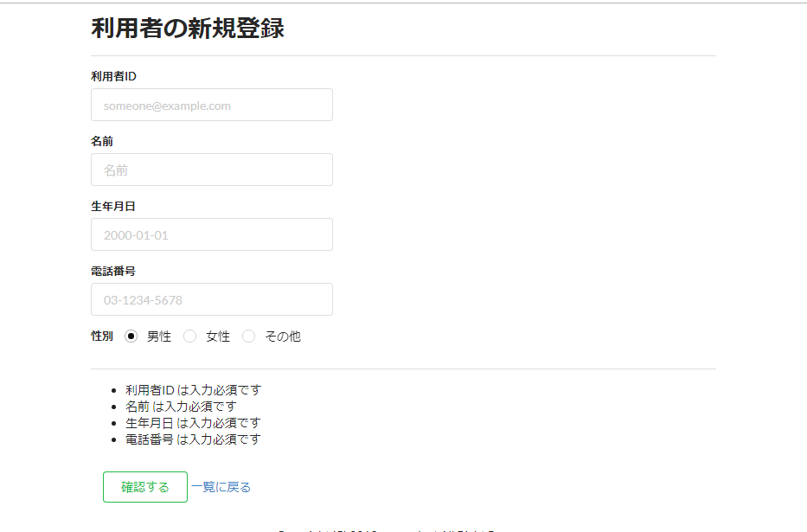The image size is (807, 532).
Task: Click the 利用者ID field label
Action: tap(114, 76)
